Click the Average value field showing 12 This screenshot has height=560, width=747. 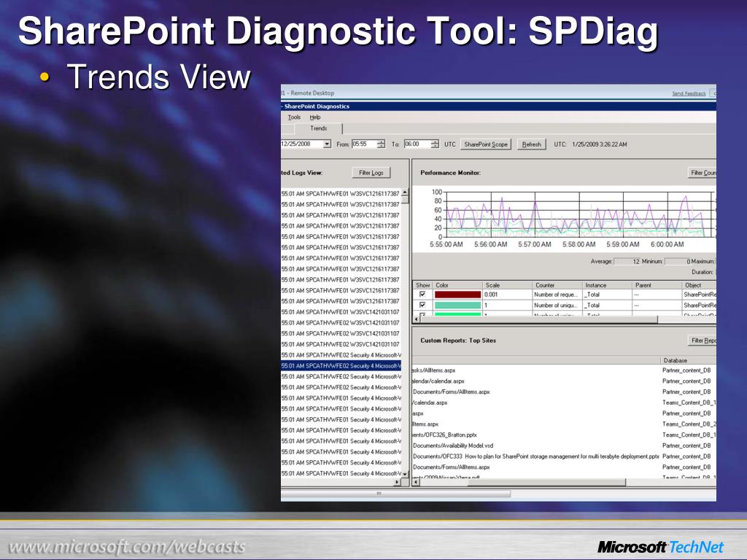627,262
